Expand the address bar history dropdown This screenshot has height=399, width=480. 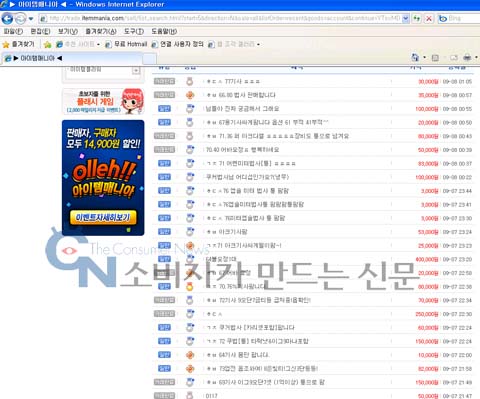(405, 19)
